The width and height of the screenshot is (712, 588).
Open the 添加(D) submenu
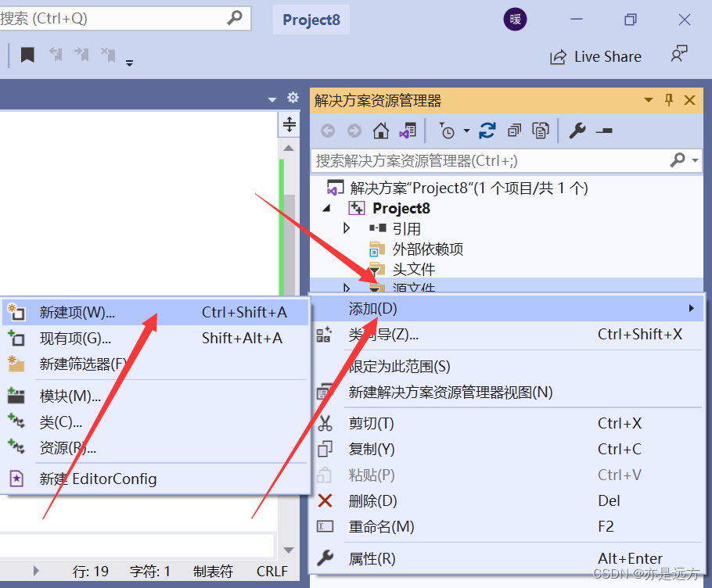[507, 309]
